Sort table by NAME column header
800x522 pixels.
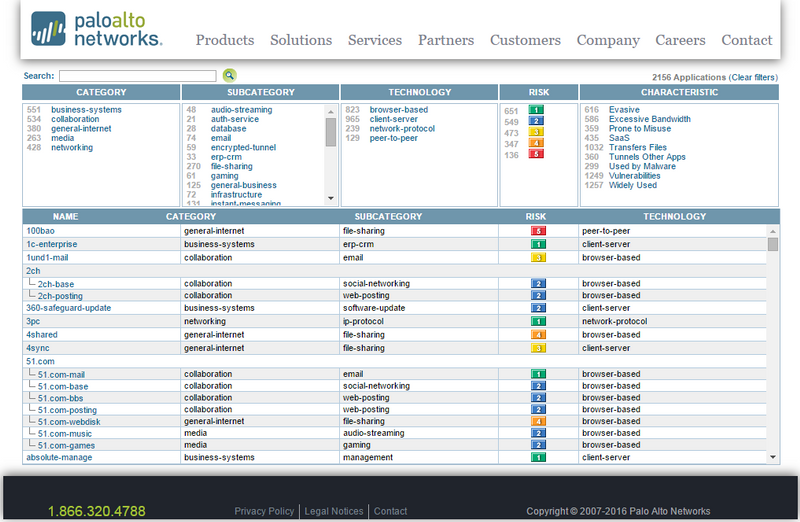[x=65, y=216]
